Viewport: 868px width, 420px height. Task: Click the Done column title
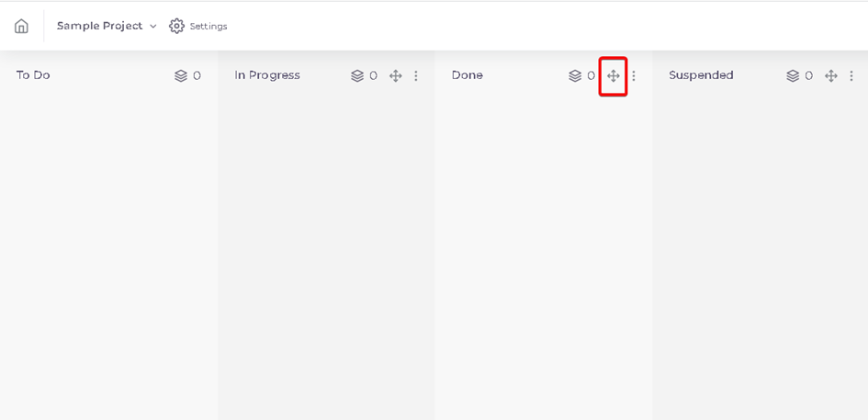pyautogui.click(x=467, y=75)
